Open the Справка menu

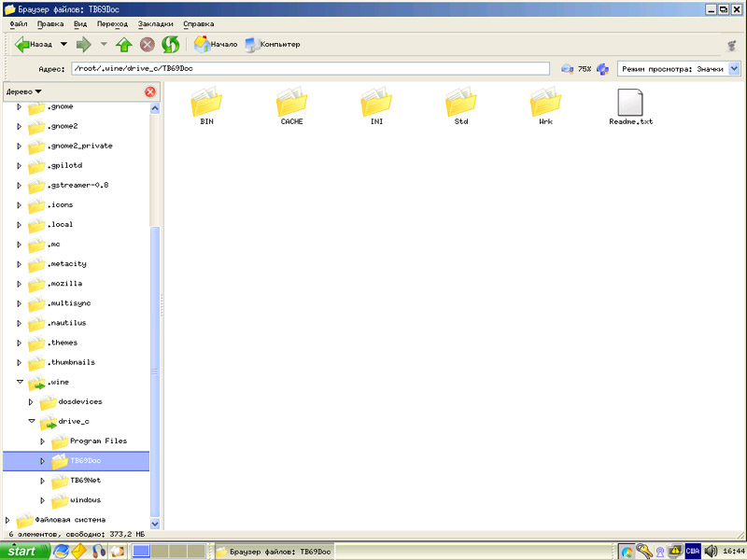click(198, 24)
